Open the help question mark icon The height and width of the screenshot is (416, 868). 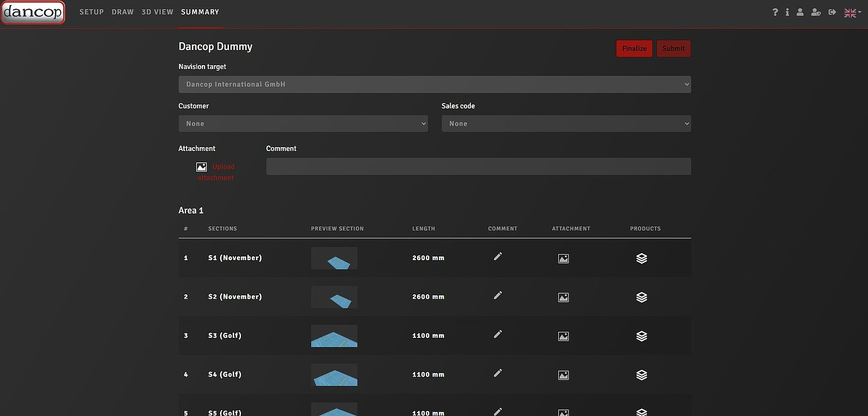tap(775, 12)
